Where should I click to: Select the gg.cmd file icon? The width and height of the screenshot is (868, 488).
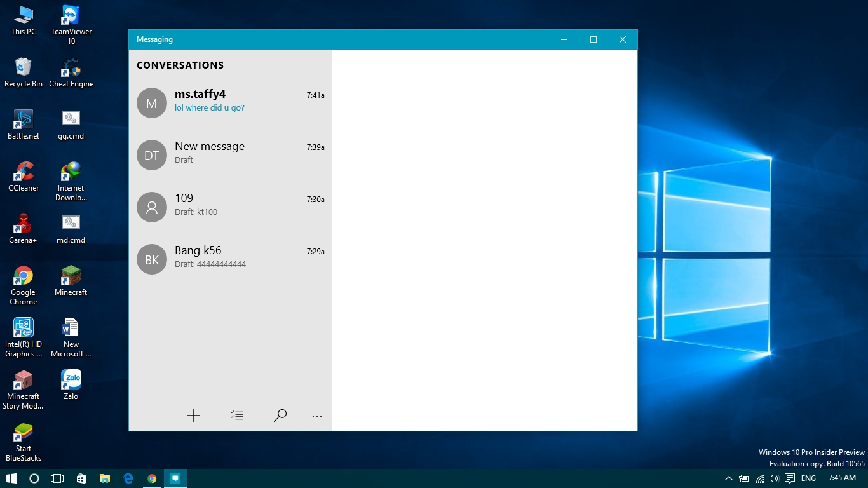[x=71, y=125]
